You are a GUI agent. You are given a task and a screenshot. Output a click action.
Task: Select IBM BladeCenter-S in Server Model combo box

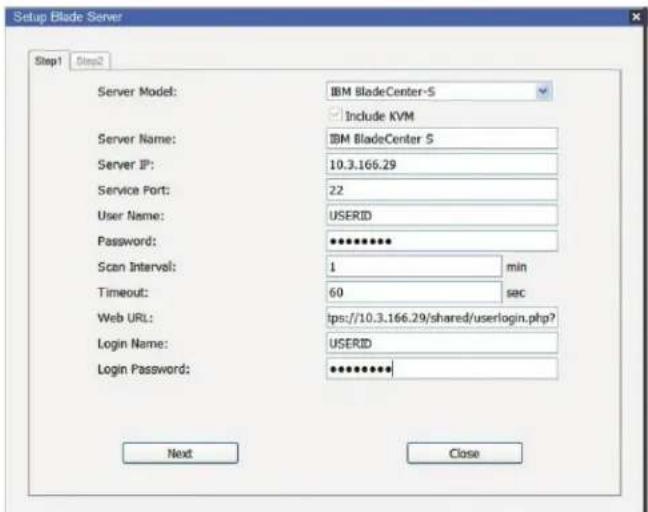(x=439, y=91)
